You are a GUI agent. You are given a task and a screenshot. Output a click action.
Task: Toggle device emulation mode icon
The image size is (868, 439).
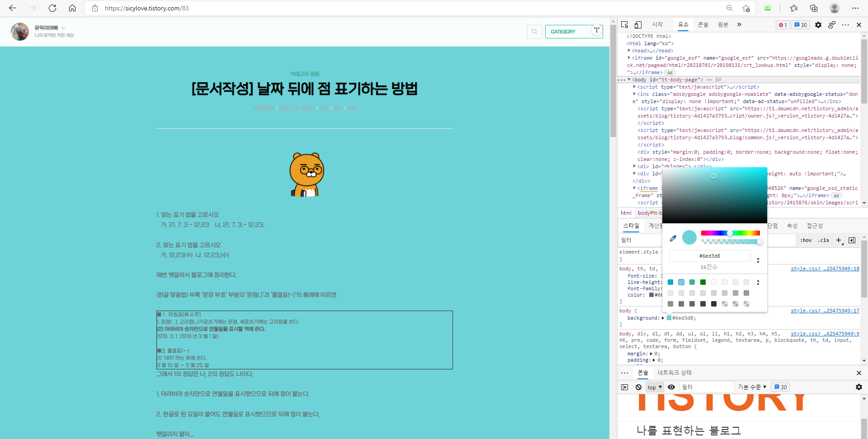point(638,24)
